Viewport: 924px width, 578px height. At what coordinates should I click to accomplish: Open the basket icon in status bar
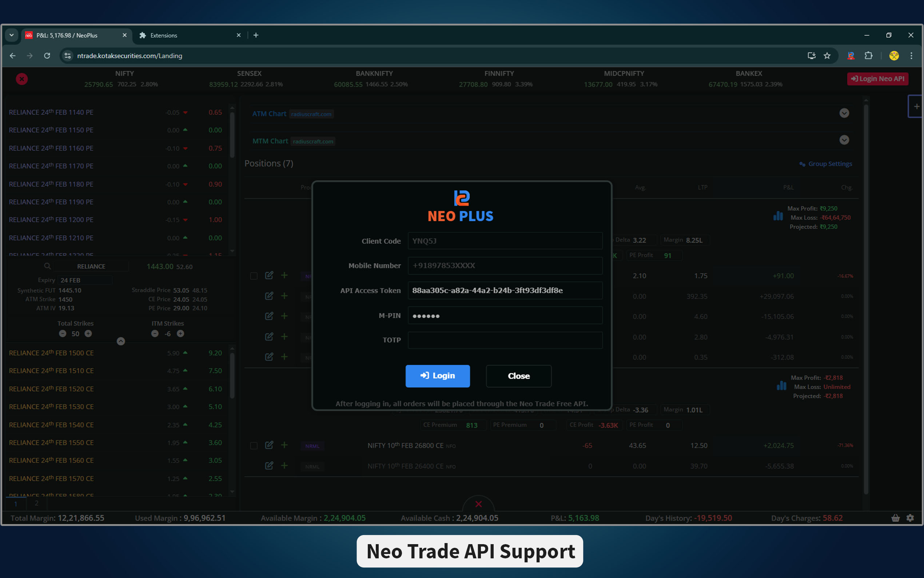pyautogui.click(x=895, y=518)
